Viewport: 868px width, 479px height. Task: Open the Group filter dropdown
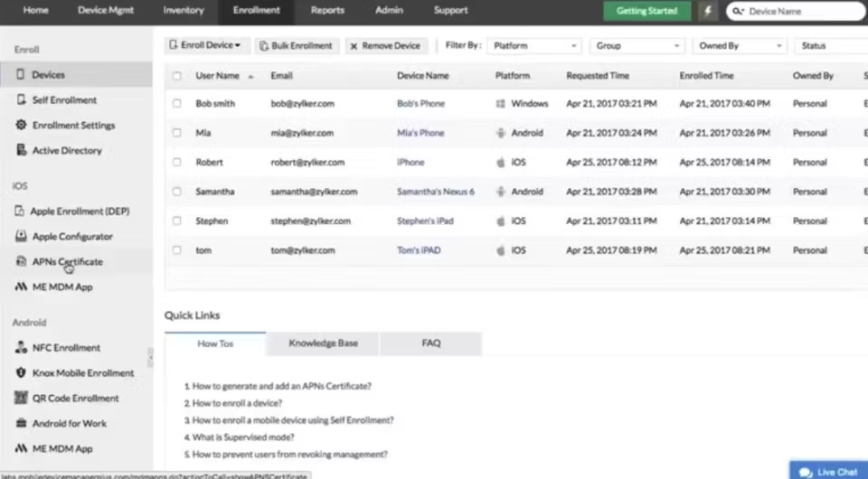tap(637, 45)
